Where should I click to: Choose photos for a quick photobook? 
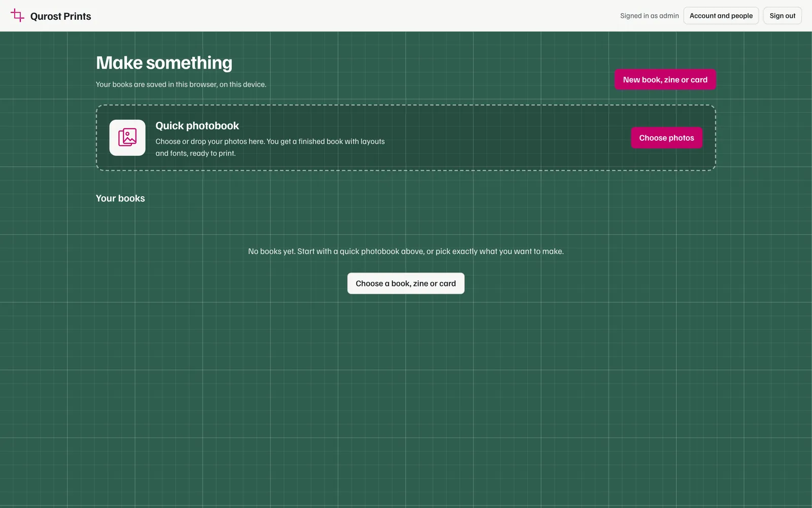pos(666,138)
